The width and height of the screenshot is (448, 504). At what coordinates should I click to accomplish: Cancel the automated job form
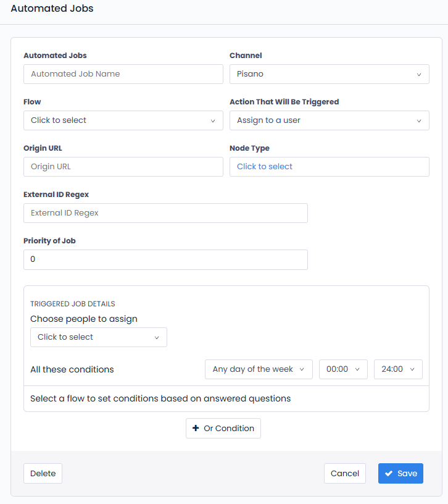point(344,474)
